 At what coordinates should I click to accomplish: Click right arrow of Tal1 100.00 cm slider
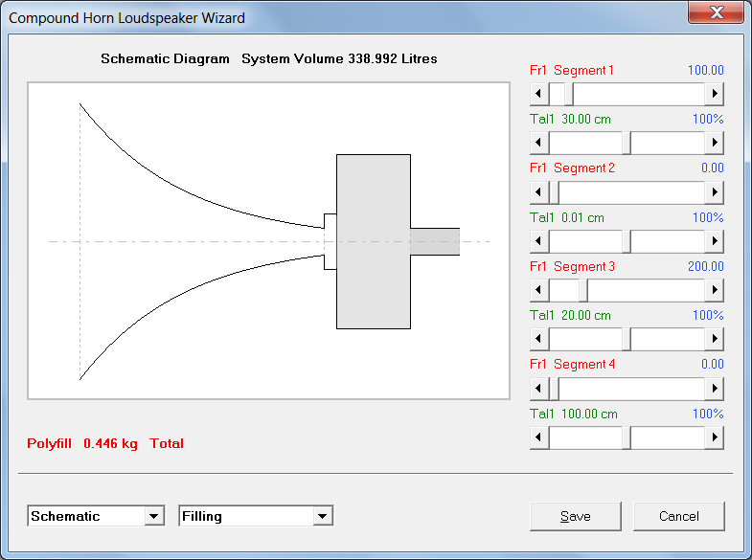coord(714,437)
